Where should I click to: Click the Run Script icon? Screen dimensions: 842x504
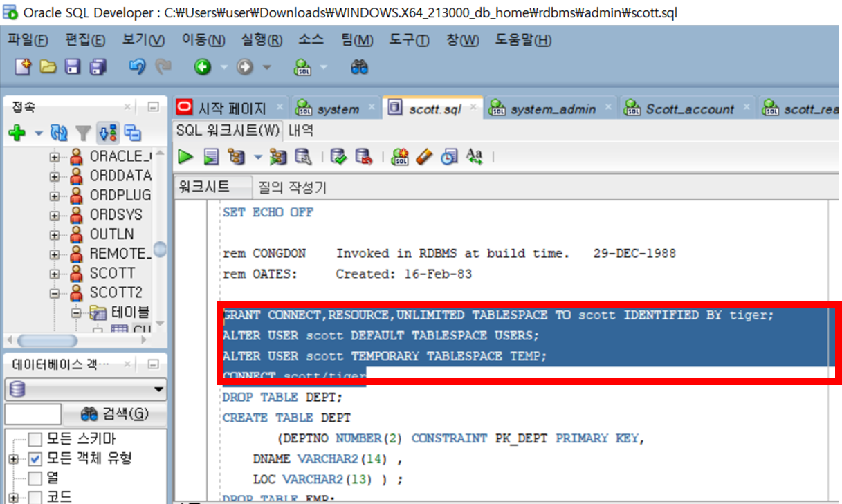point(211,157)
